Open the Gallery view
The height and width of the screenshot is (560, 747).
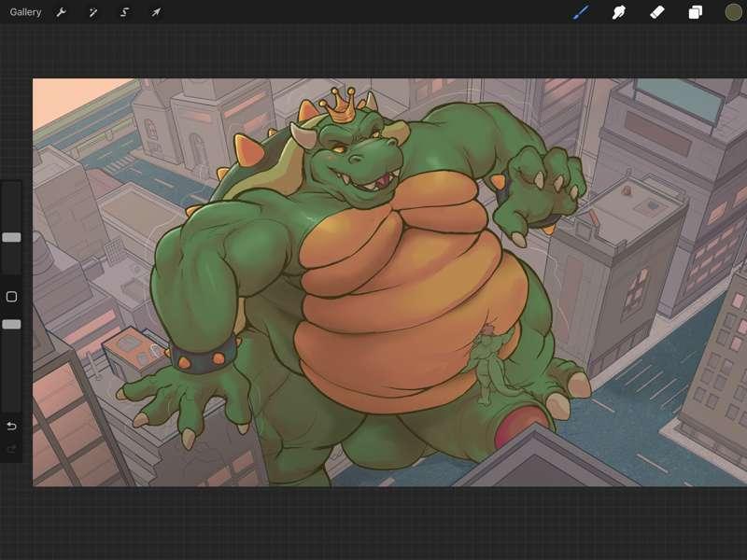25,12
